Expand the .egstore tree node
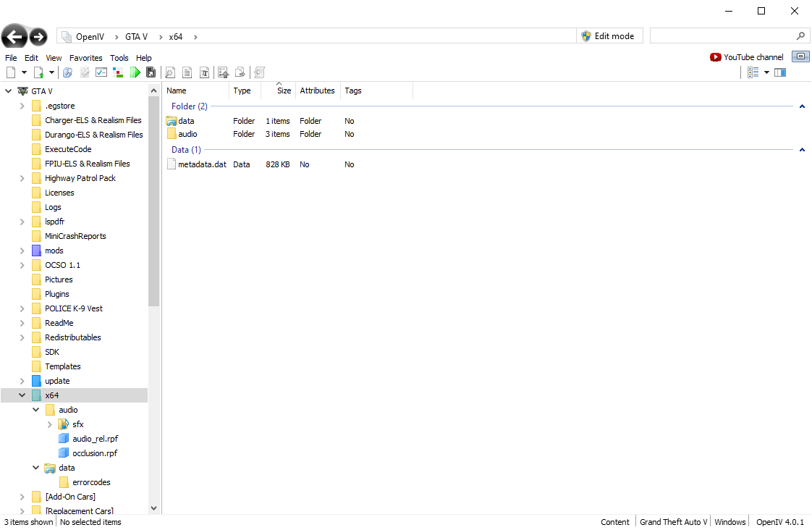Screen dimensions: 812x530 click(x=22, y=106)
